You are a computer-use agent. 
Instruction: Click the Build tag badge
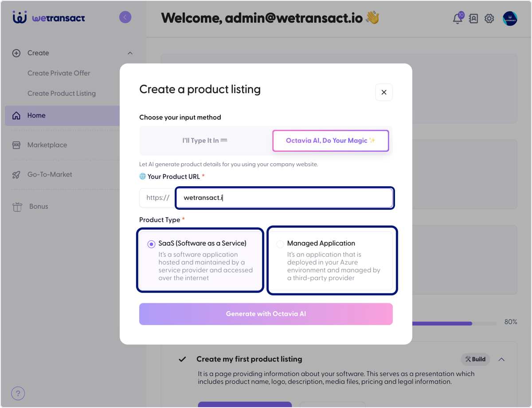click(475, 359)
